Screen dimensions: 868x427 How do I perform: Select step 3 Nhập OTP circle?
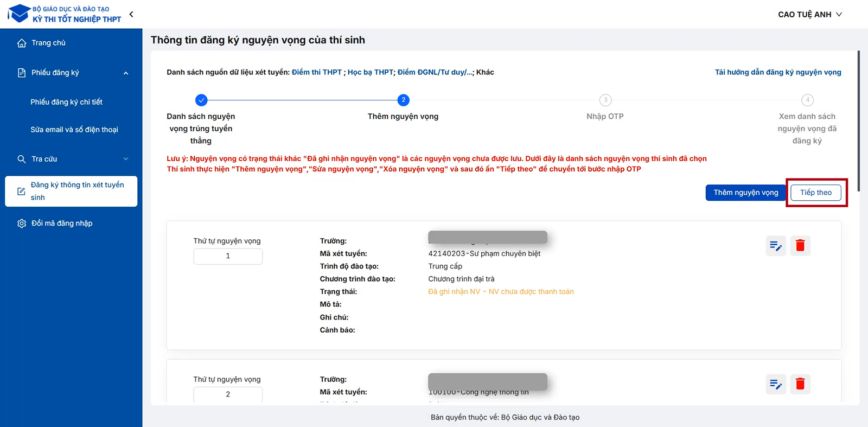point(605,100)
